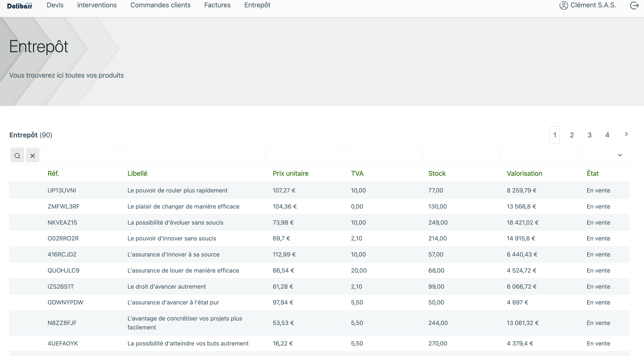Click the search magnifier icon
Viewport: 644px width, 356px height.
pyautogui.click(x=17, y=155)
